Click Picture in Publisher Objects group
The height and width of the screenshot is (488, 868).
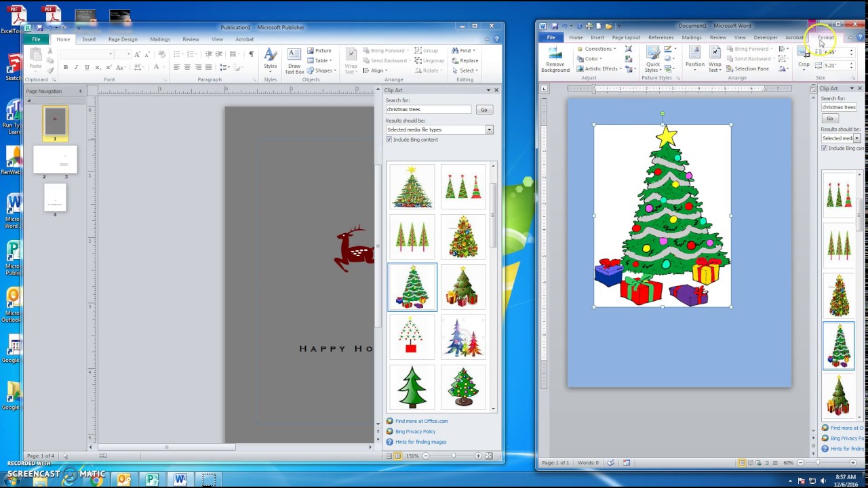[x=319, y=51]
